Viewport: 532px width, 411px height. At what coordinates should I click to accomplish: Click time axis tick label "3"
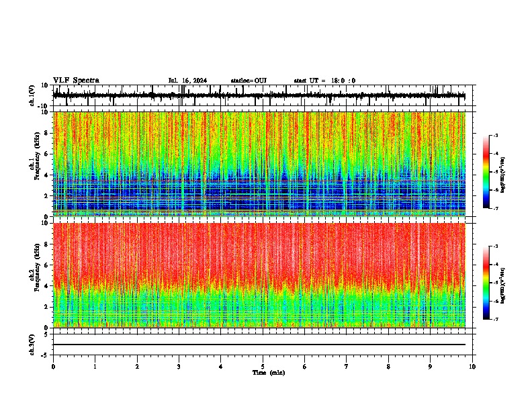click(179, 367)
